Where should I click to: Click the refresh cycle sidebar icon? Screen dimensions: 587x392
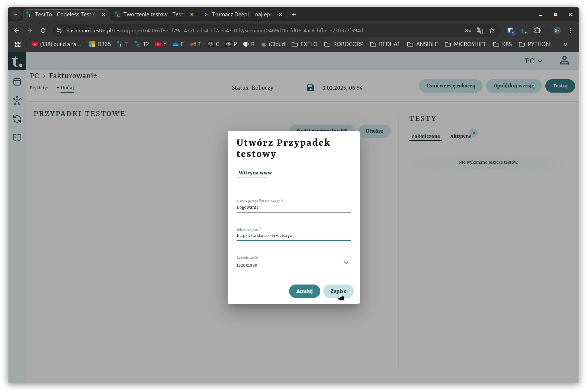click(x=17, y=119)
